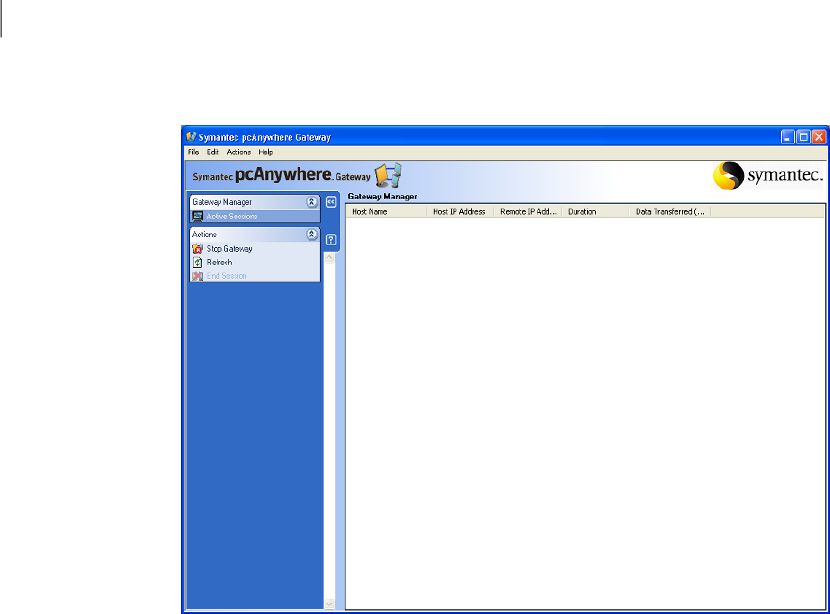
Task: Maximize the pcAnywhere Gateway window
Action: point(804,137)
